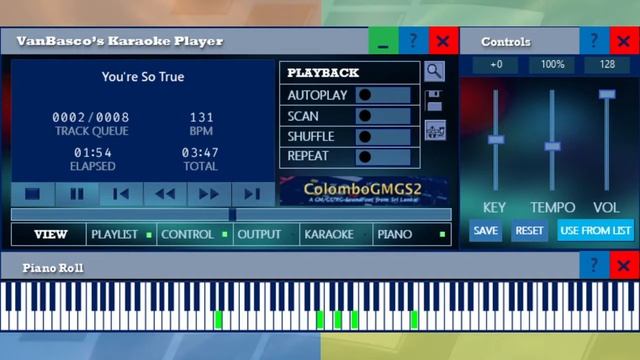Close the Controls window

624,40
